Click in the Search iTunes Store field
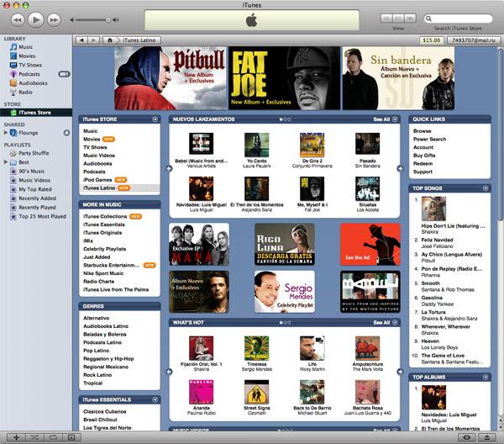The width and height of the screenshot is (504, 444). pyautogui.click(x=458, y=18)
